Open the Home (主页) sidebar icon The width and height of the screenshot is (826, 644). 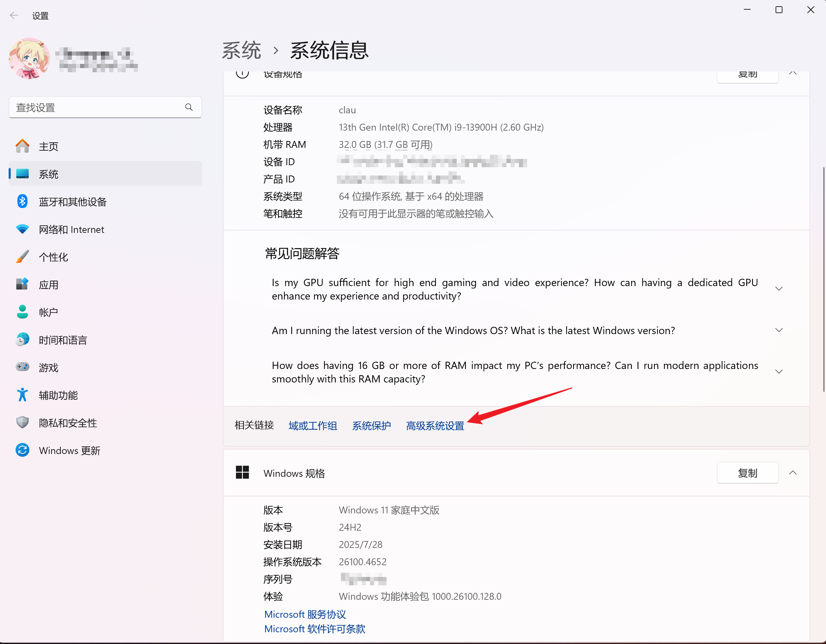point(22,146)
